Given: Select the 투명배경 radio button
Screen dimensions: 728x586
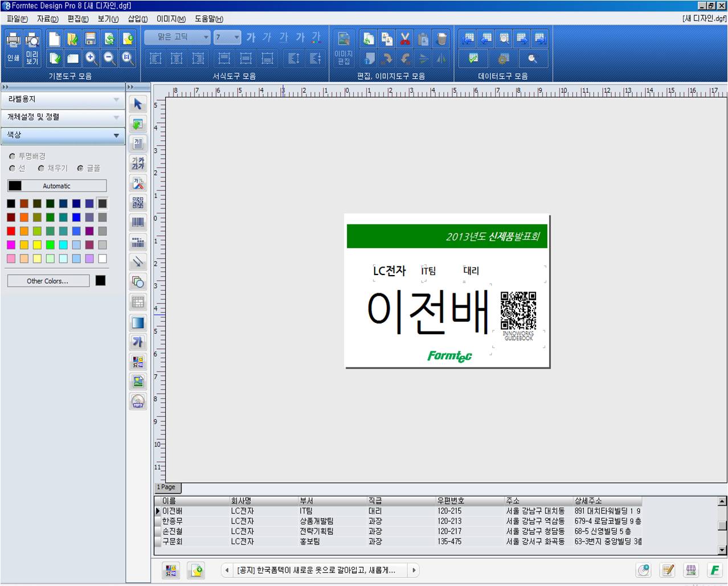Looking at the screenshot, I should click(x=13, y=156).
